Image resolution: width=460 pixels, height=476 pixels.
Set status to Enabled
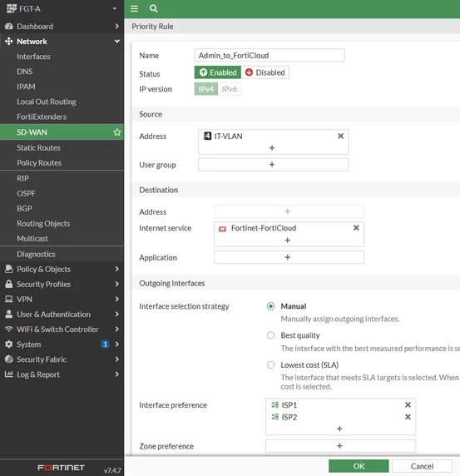point(218,72)
